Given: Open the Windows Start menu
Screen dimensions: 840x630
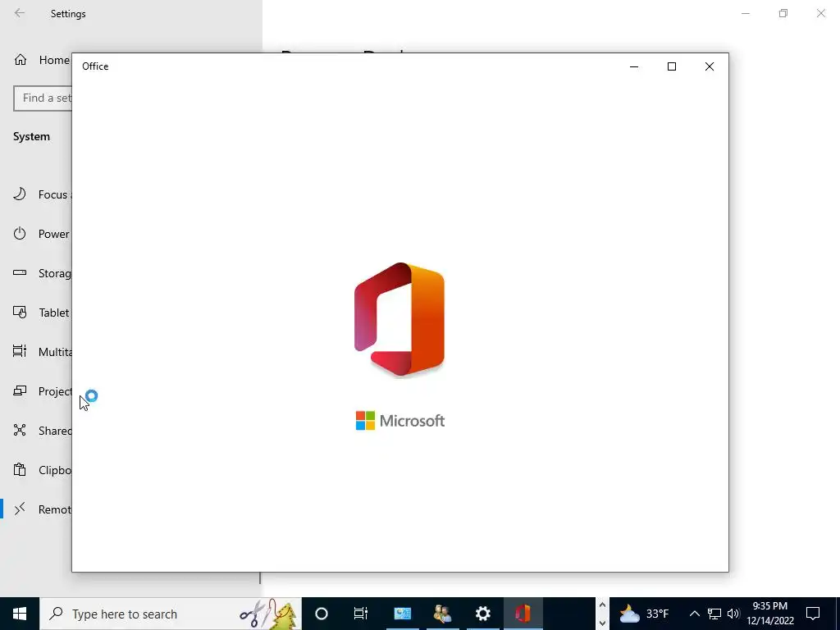Looking at the screenshot, I should [20, 614].
